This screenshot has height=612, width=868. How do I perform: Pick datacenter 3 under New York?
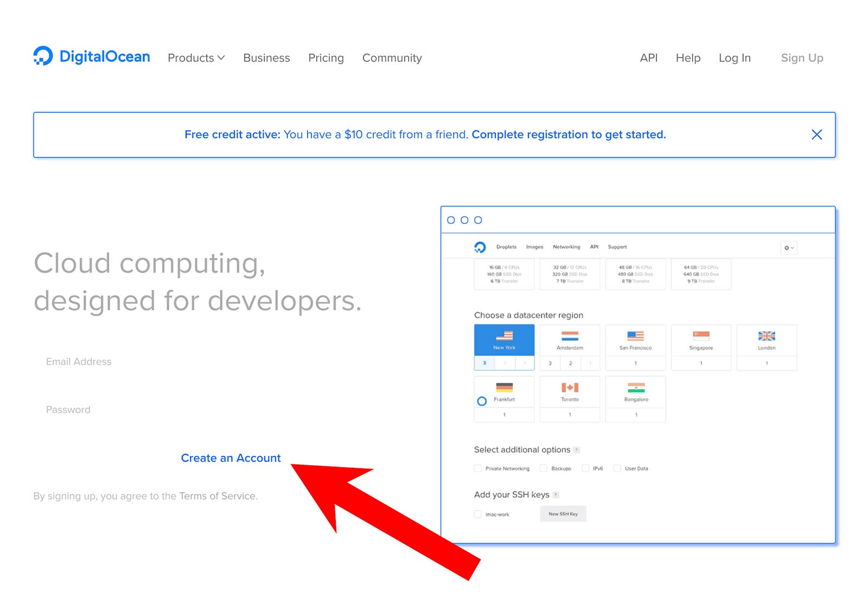tap(484, 363)
